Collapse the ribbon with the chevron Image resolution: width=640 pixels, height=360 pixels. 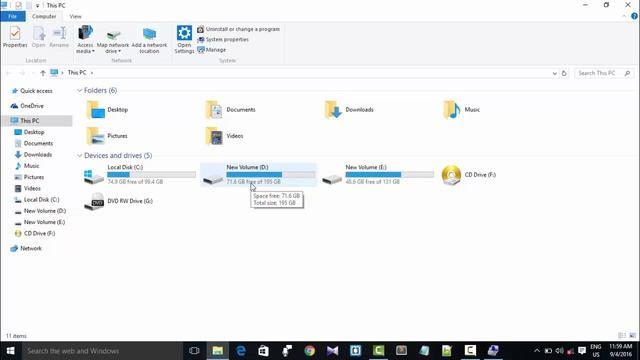[624, 16]
